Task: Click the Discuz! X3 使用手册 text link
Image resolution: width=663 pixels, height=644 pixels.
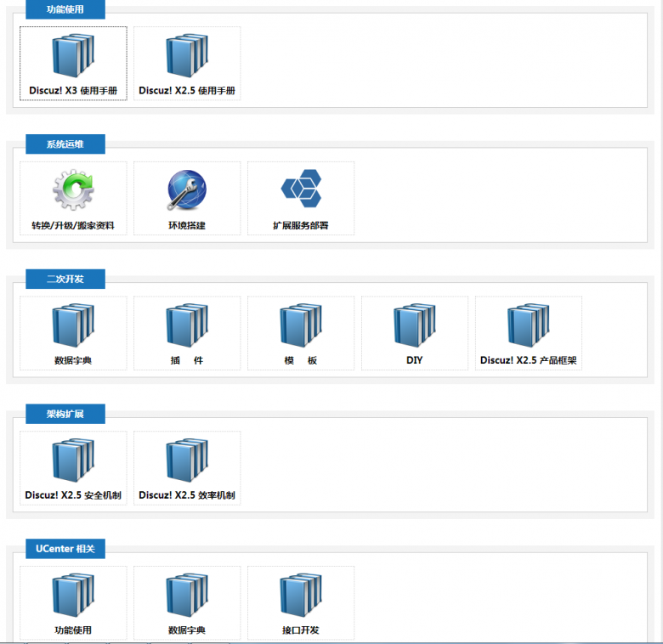Action: click(x=73, y=90)
